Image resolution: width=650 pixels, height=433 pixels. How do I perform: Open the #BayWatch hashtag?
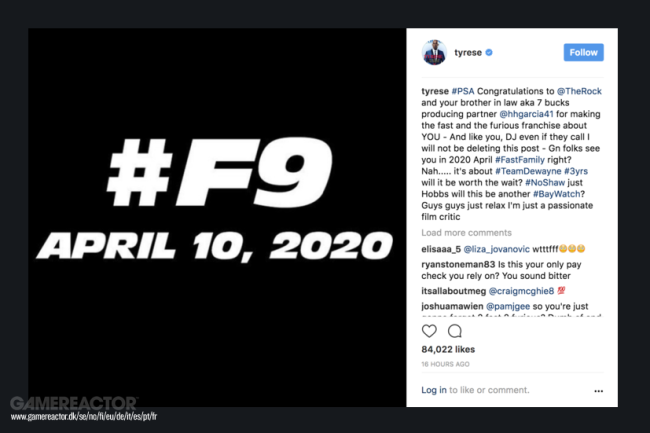click(556, 194)
